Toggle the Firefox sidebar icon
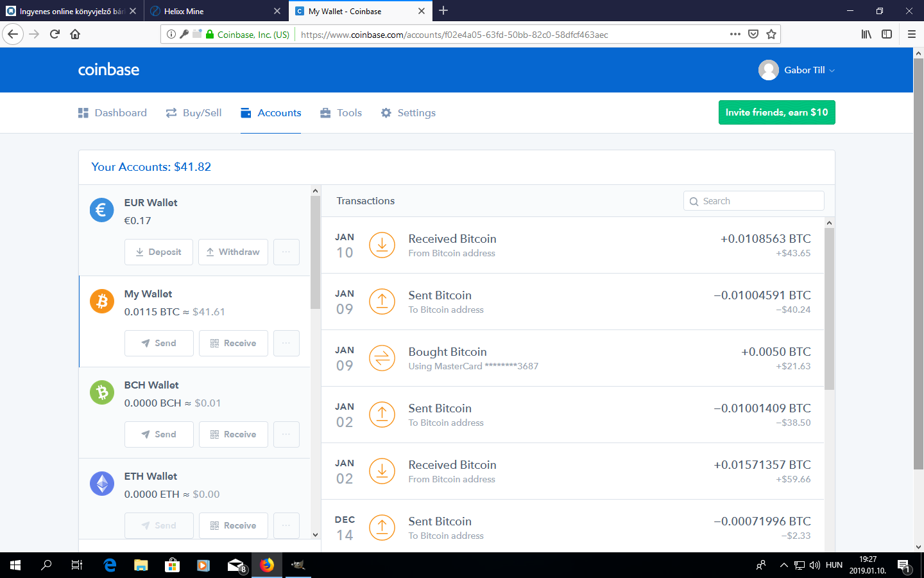 887,34
